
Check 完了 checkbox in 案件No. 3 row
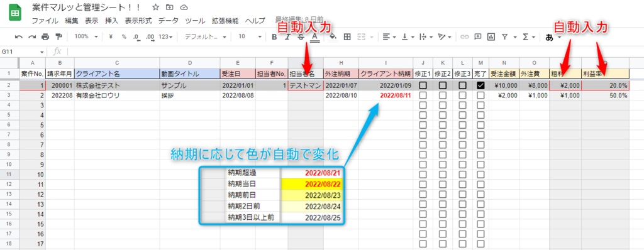pyautogui.click(x=480, y=105)
